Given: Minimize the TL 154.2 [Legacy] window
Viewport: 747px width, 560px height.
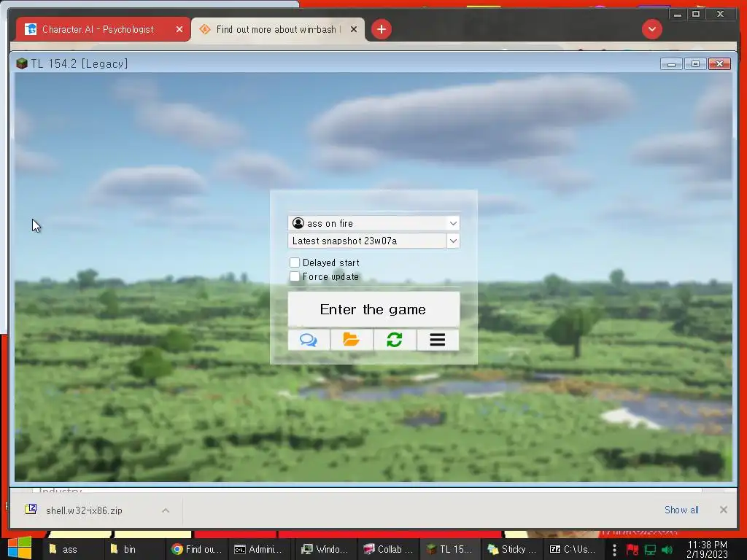Looking at the screenshot, I should (671, 64).
